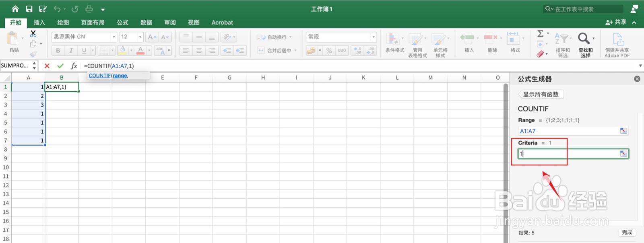
Task: Expand underline style dropdown arrow
Action: (93, 50)
